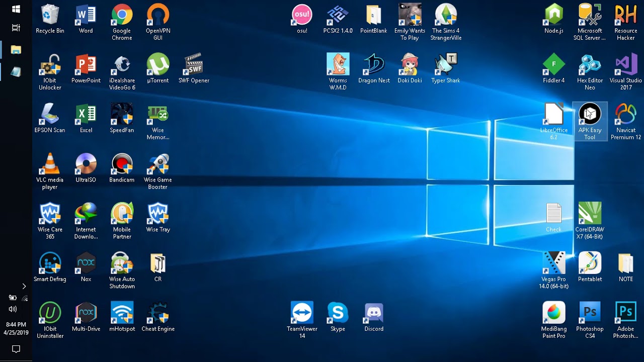Open the Windows Start menu
This screenshot has height=362, width=644.
click(x=16, y=9)
